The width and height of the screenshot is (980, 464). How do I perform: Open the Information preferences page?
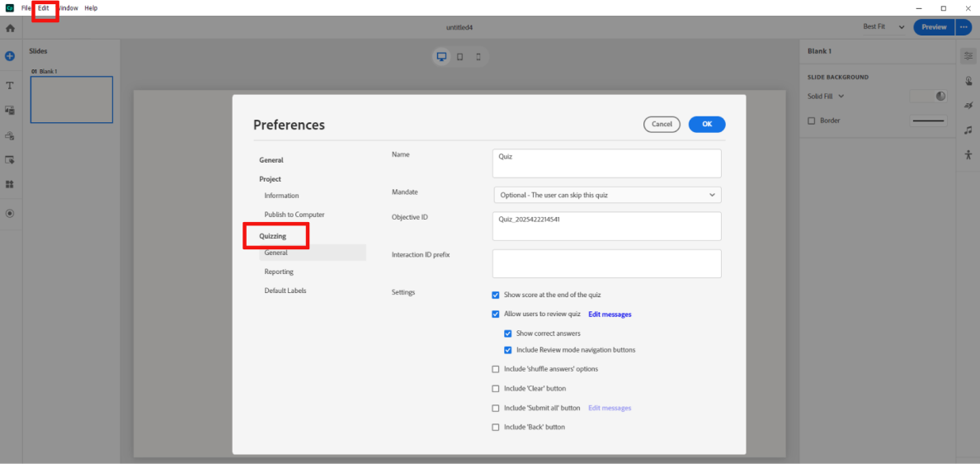281,196
